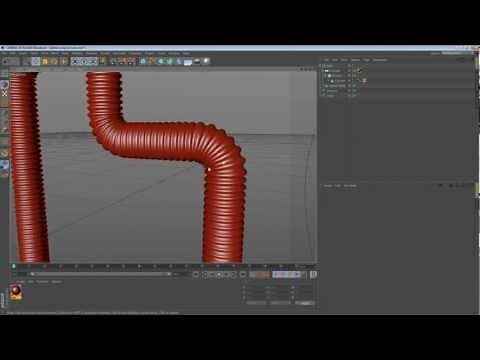
Task: Select the Move tool in the toolbar
Action: pyautogui.click(x=36, y=61)
